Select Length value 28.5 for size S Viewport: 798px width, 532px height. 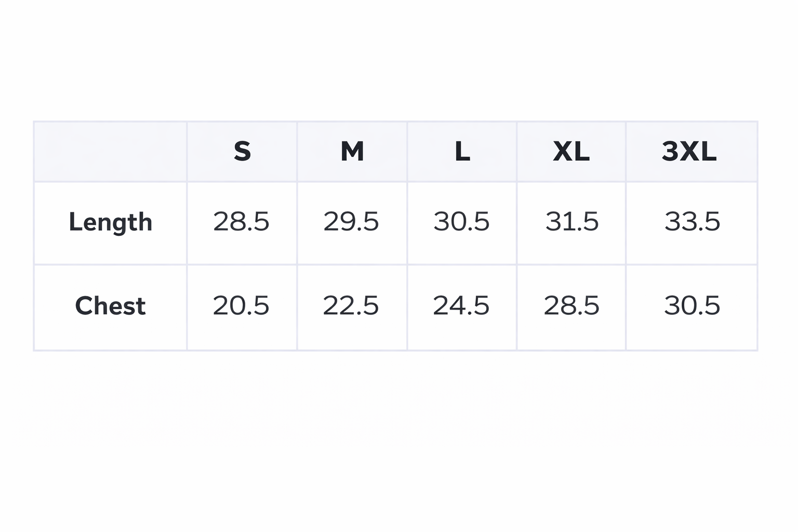click(242, 222)
